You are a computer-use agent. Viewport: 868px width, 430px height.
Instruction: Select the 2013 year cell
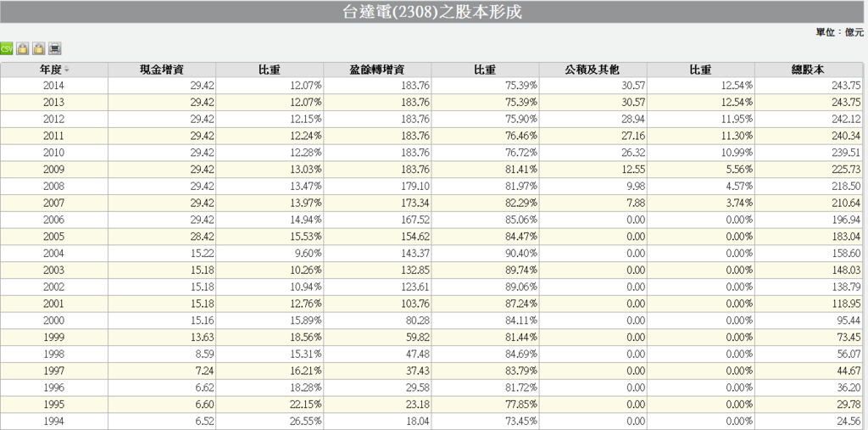[x=53, y=103]
